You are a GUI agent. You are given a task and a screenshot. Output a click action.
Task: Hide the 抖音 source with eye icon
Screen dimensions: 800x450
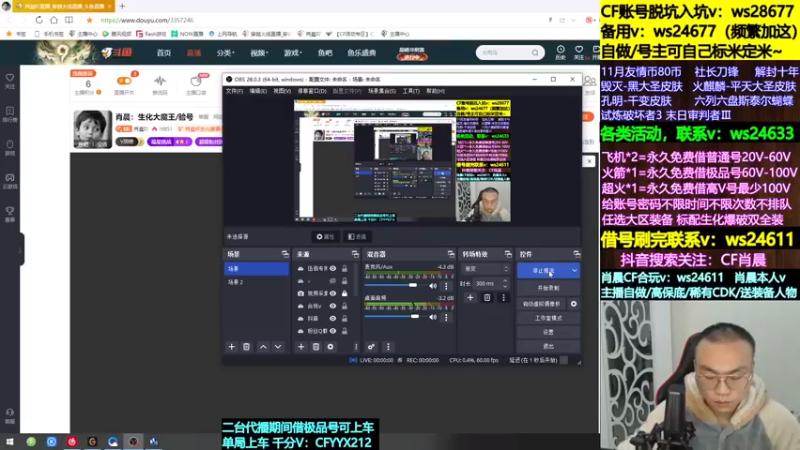(333, 318)
